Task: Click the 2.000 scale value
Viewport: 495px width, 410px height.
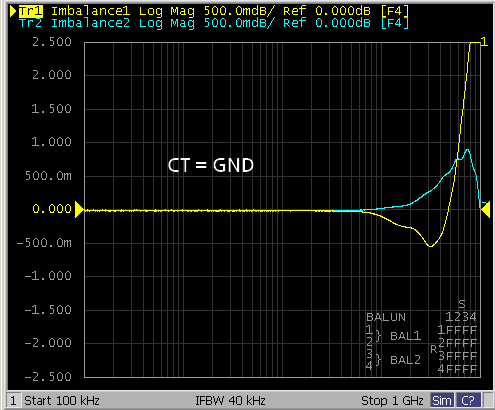Action: pos(52,75)
